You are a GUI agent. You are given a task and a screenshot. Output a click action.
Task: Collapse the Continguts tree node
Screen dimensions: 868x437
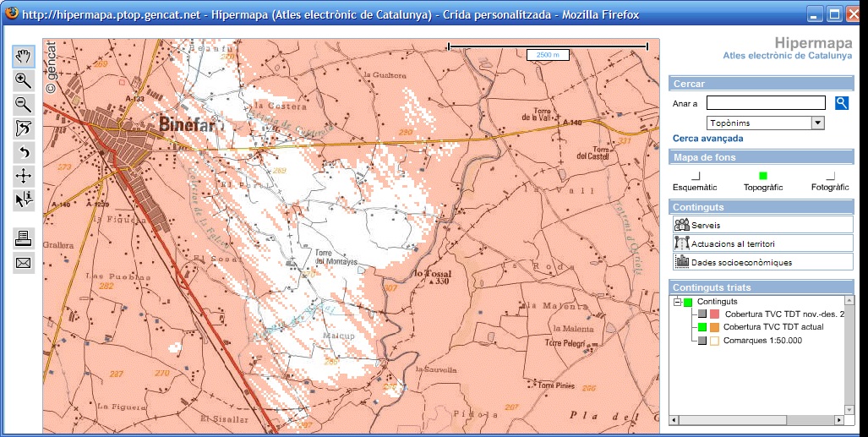[677, 302]
